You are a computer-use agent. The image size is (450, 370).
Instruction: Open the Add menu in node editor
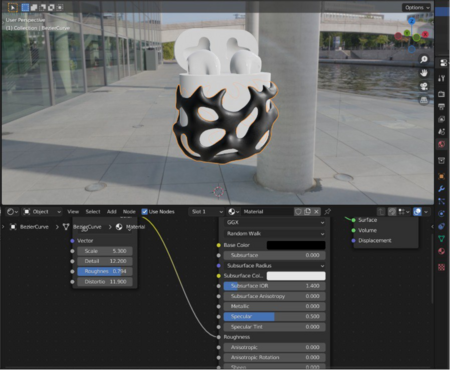point(112,212)
